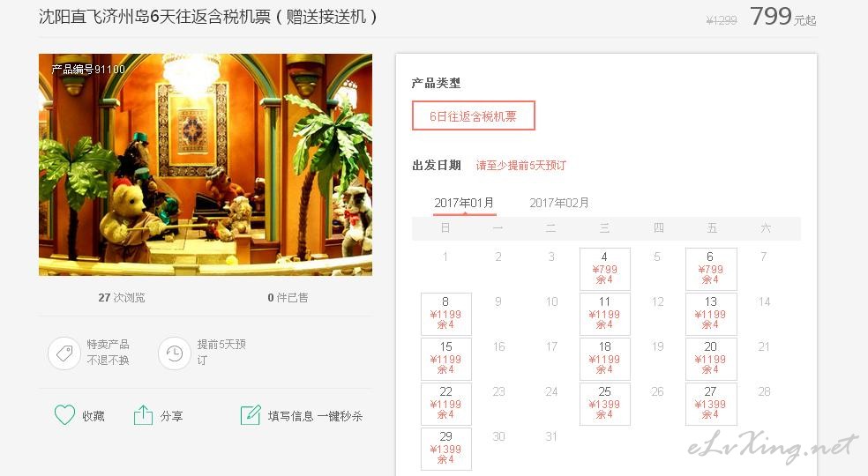Image resolution: width=868 pixels, height=476 pixels.
Task: Pick January 11 departure date cell
Action: pyautogui.click(x=604, y=314)
